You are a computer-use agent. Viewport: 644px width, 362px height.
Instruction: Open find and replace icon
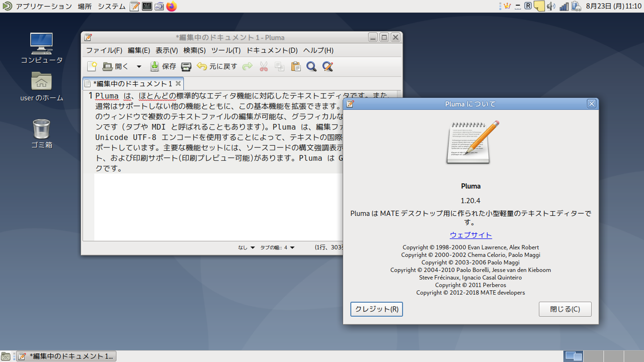(x=328, y=66)
